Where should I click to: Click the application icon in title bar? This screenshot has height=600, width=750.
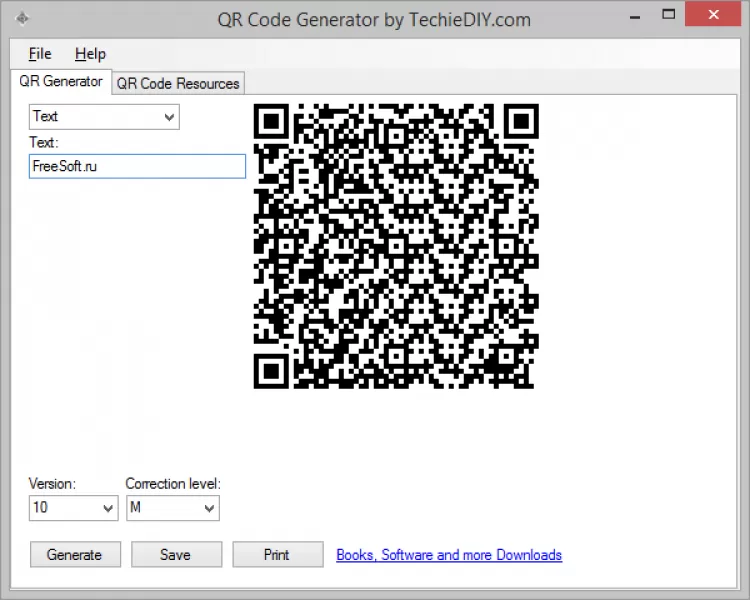22,19
